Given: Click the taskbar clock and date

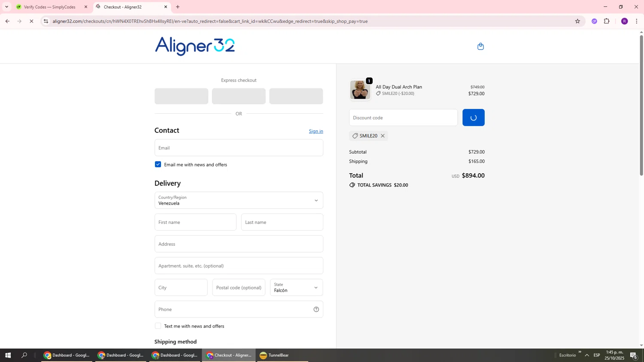Looking at the screenshot, I should click(x=614, y=355).
